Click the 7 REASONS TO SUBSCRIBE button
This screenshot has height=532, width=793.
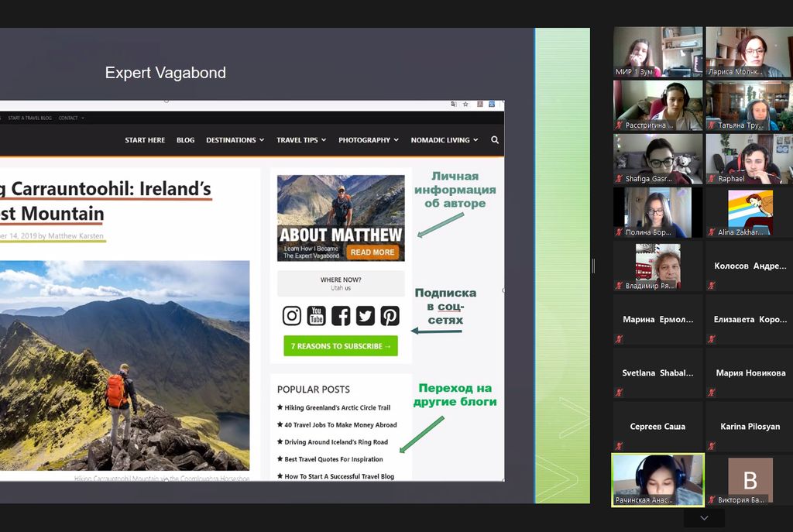coord(341,346)
